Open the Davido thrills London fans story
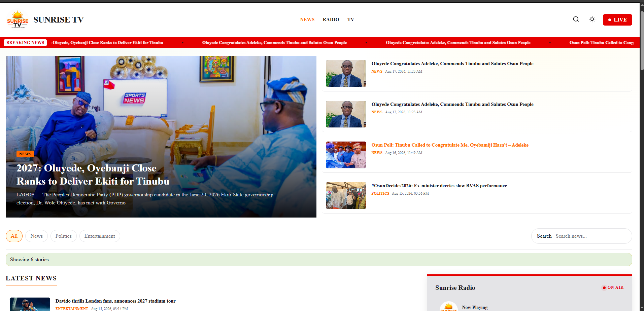This screenshot has height=311, width=644. pyautogui.click(x=115, y=301)
